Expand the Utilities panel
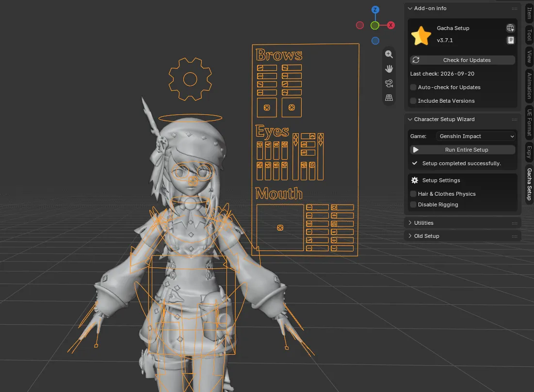534x392 pixels. [410, 223]
